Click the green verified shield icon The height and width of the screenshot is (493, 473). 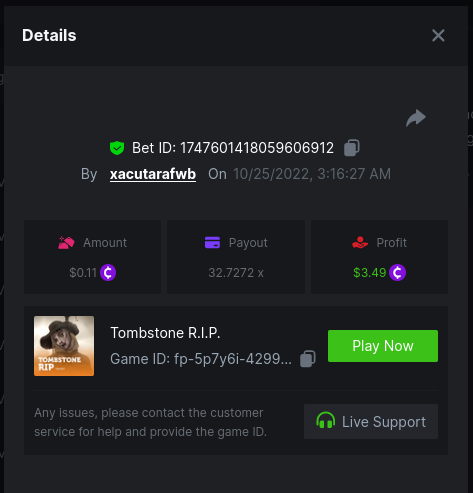[117, 148]
